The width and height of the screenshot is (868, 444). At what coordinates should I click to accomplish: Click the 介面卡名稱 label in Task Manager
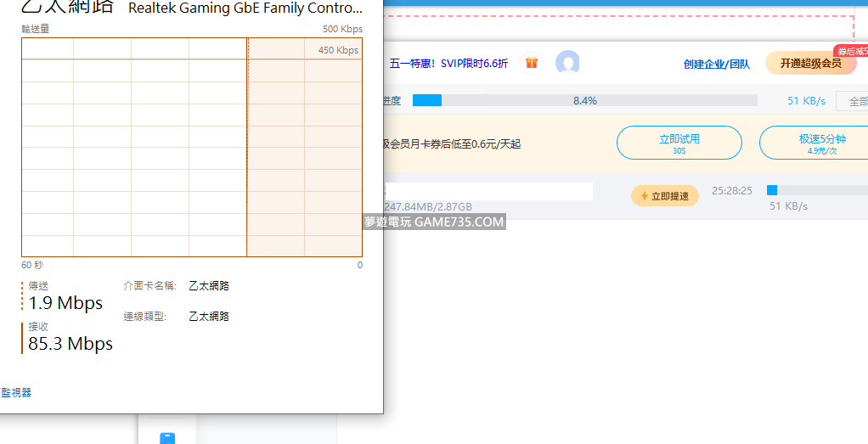click(x=150, y=286)
